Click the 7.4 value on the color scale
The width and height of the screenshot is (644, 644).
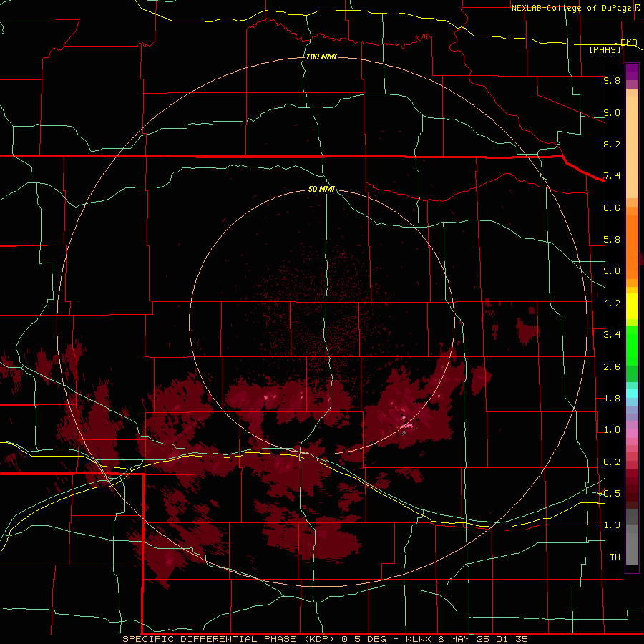[x=612, y=176]
